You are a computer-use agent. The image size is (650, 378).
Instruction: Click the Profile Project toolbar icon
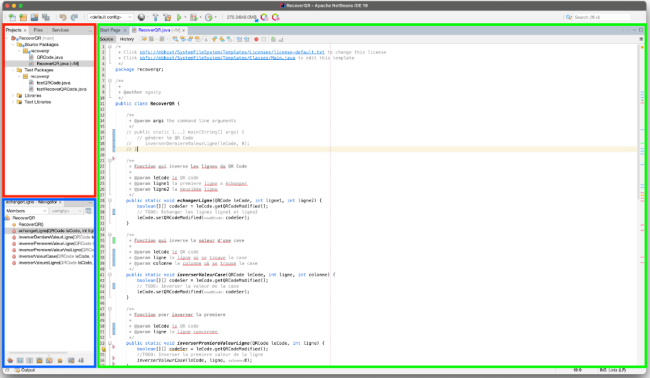coord(209,17)
